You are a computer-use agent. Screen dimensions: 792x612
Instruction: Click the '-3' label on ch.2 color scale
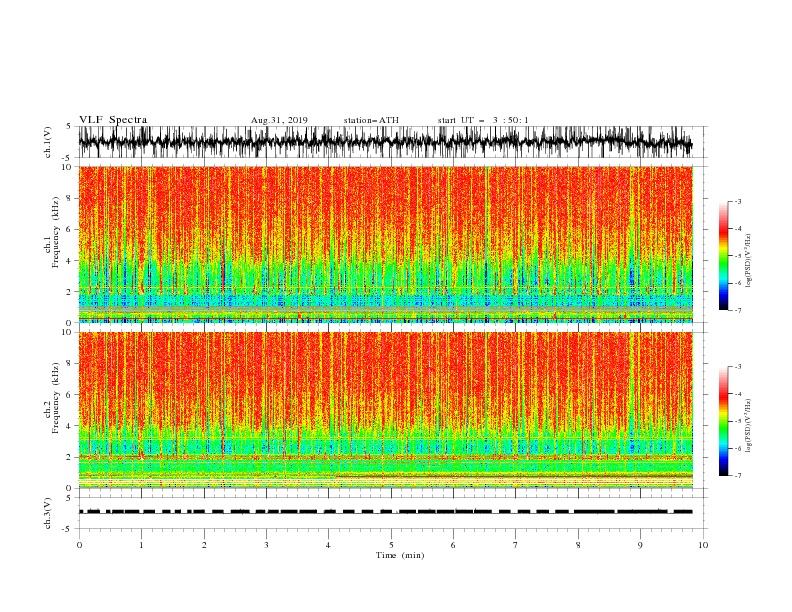pyautogui.click(x=737, y=367)
